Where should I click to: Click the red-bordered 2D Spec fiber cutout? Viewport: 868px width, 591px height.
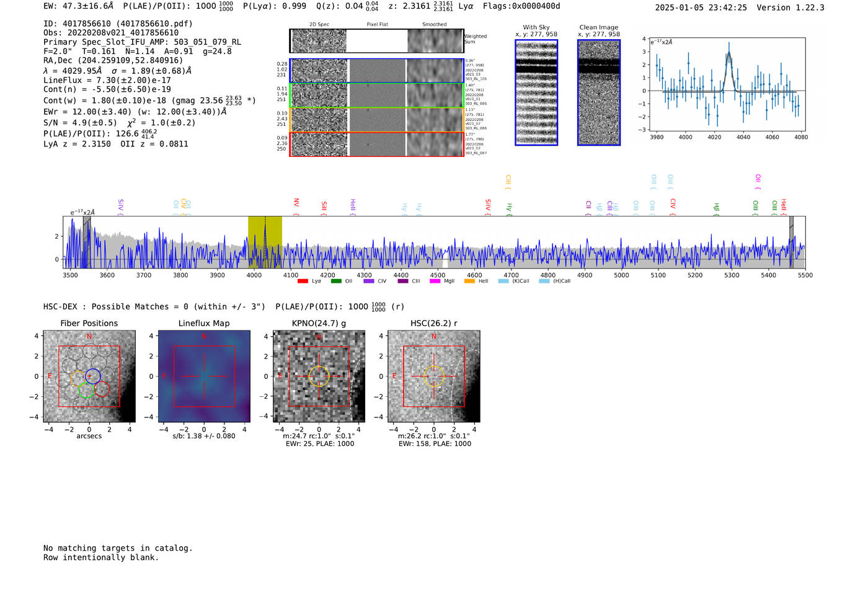coord(319,144)
